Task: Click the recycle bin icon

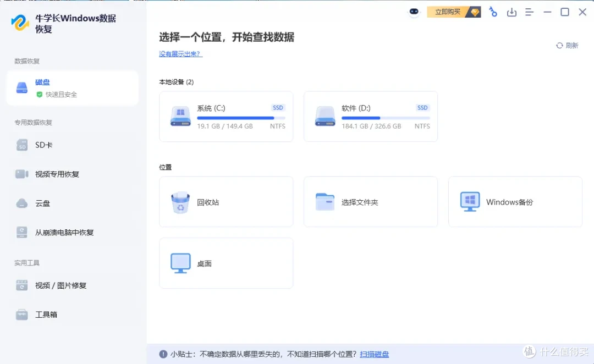Action: click(180, 202)
